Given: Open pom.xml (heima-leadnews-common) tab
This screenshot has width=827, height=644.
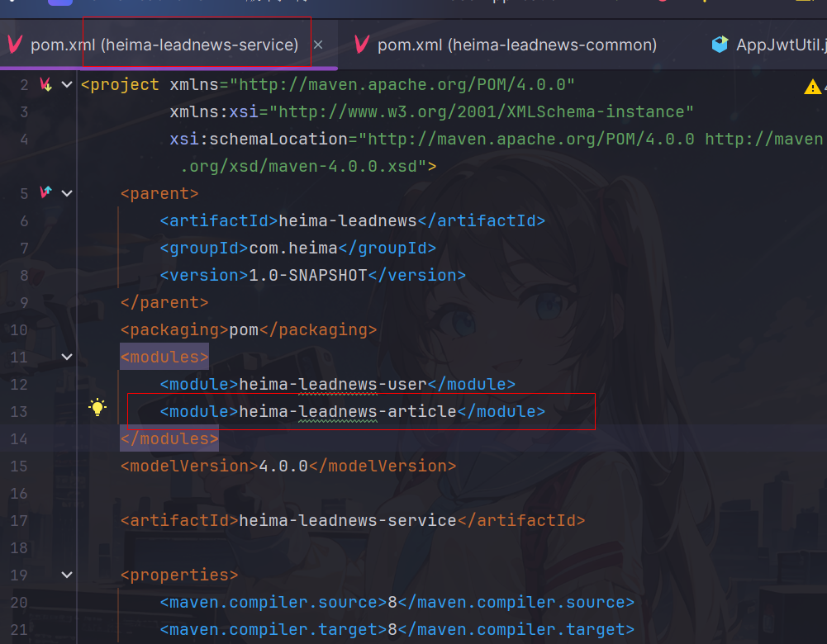Looking at the screenshot, I should 517,45.
